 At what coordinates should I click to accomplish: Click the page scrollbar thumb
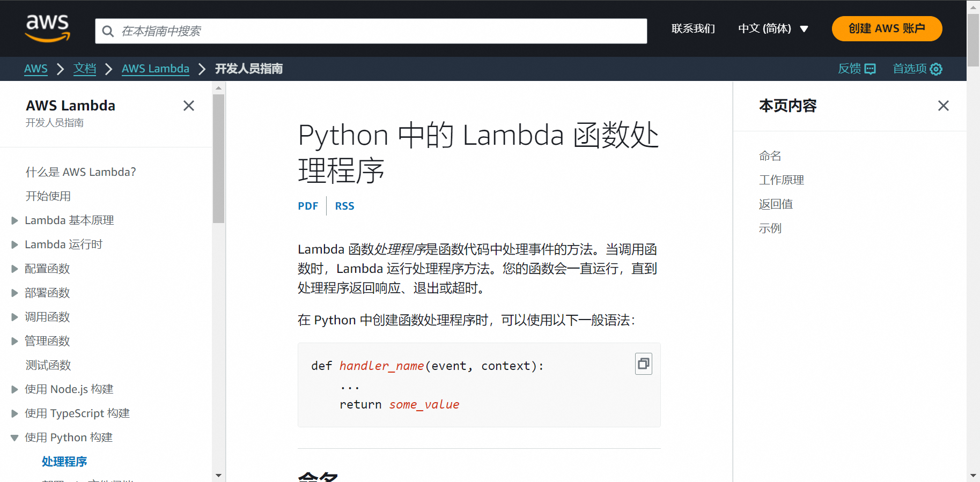pos(974,40)
